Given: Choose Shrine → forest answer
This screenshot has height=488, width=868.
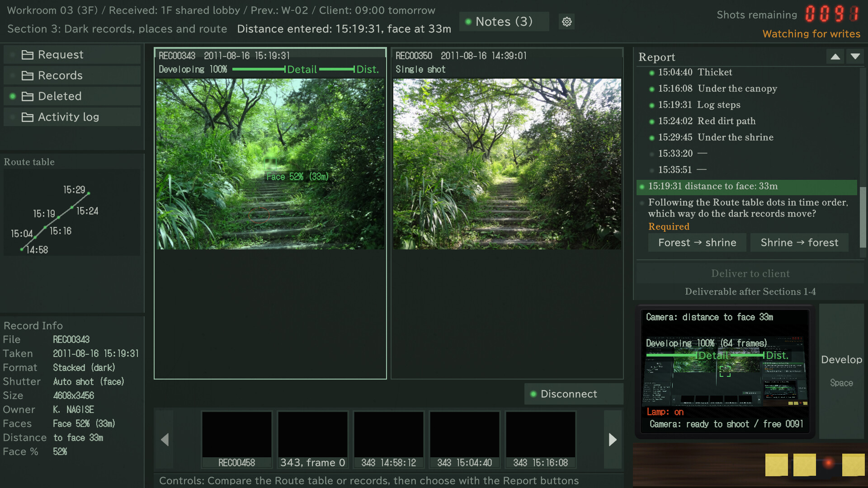Looking at the screenshot, I should 799,243.
